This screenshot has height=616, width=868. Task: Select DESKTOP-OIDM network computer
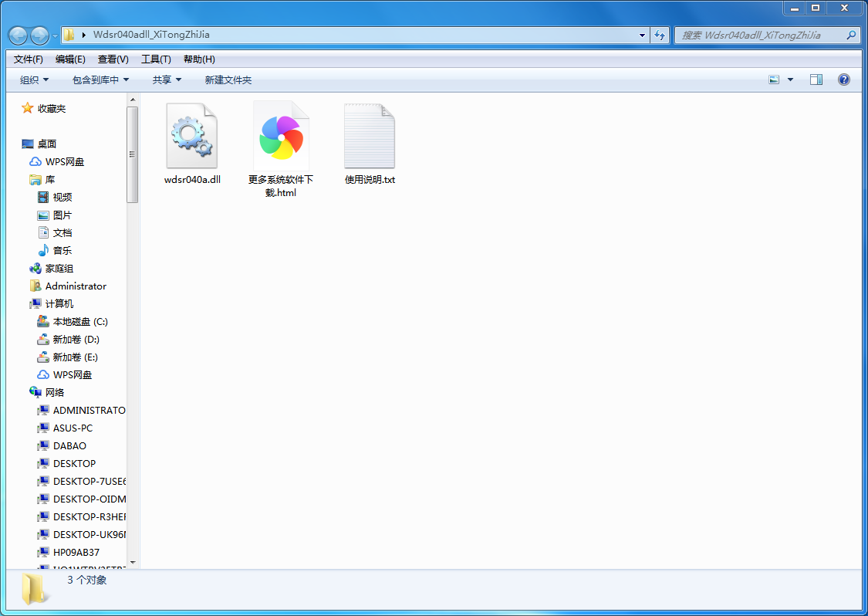pos(81,499)
